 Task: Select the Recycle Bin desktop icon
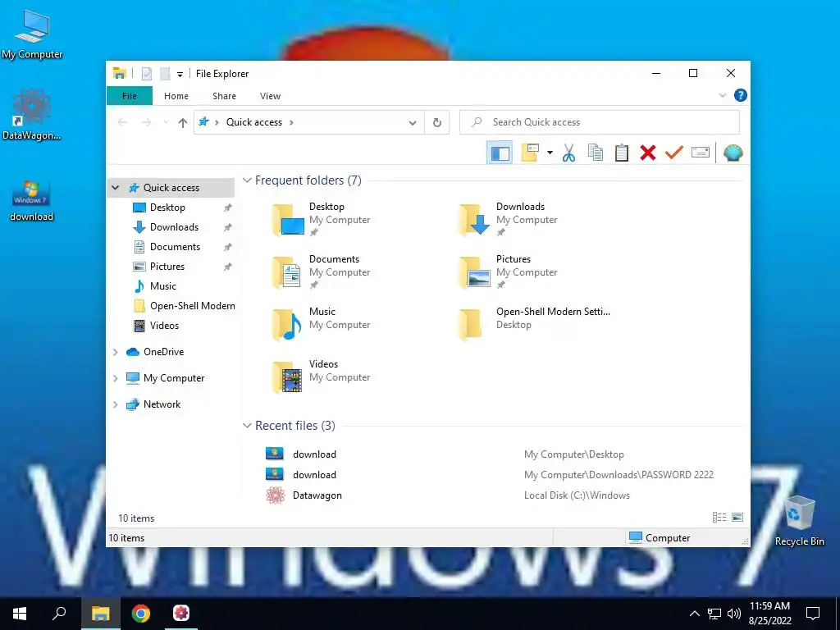click(799, 521)
